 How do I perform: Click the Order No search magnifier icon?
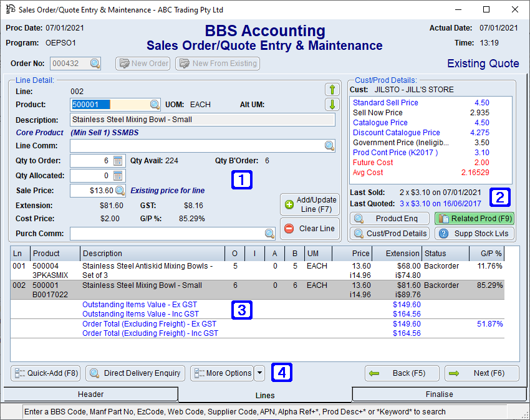pos(95,64)
